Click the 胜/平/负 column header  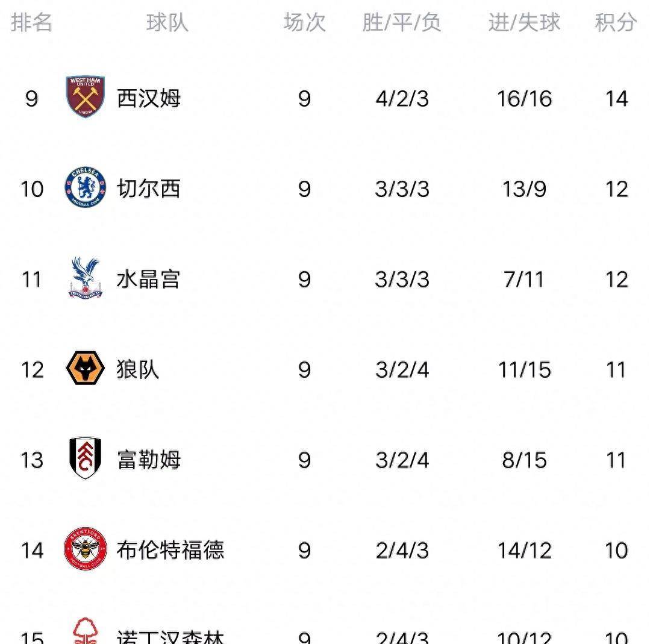coord(402,22)
